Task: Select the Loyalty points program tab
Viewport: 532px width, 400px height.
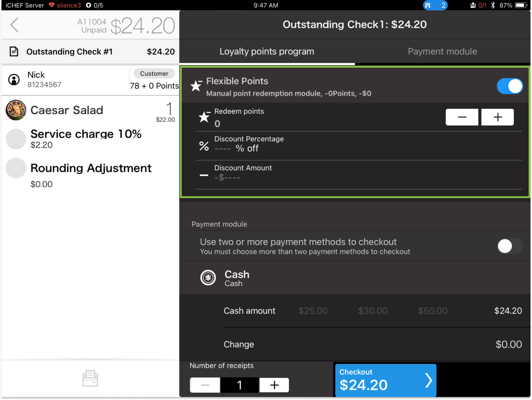Action: coord(267,51)
